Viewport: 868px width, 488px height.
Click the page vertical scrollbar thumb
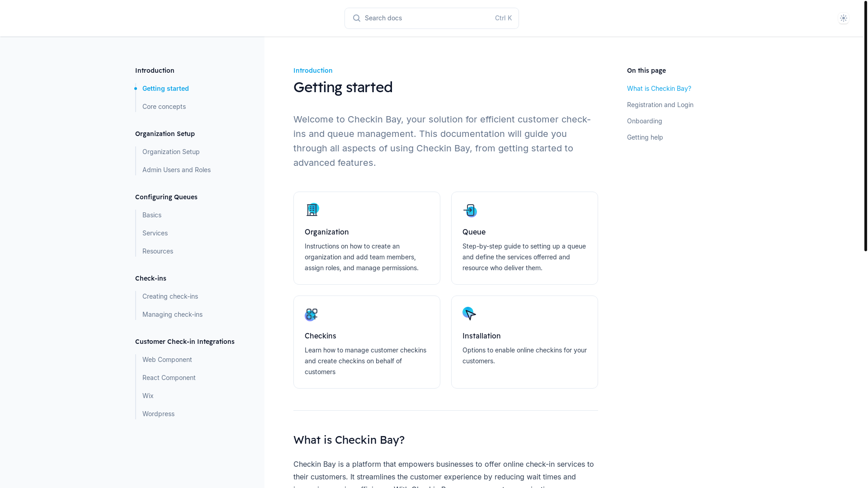[x=865, y=126]
